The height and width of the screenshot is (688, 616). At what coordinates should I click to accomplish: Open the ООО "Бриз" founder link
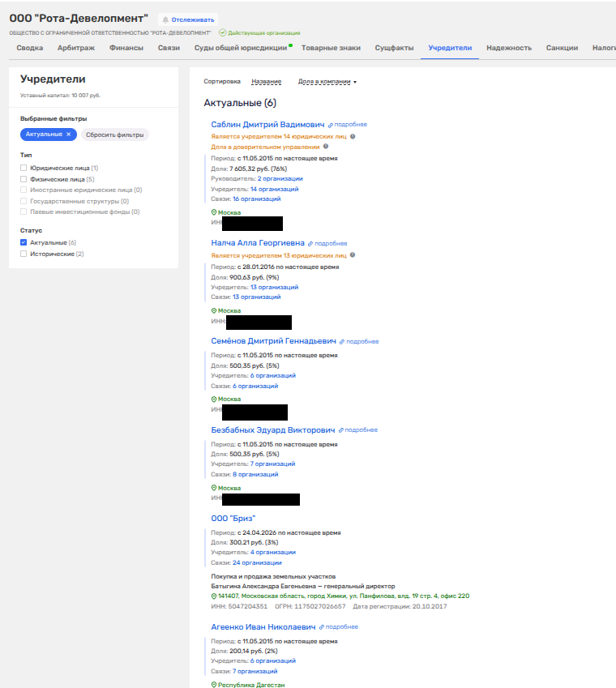[x=233, y=518]
